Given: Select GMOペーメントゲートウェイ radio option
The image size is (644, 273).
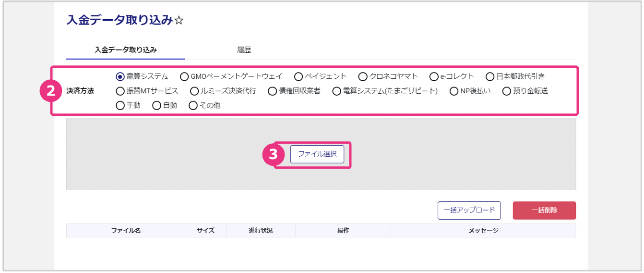Looking at the screenshot, I should click(x=184, y=76).
